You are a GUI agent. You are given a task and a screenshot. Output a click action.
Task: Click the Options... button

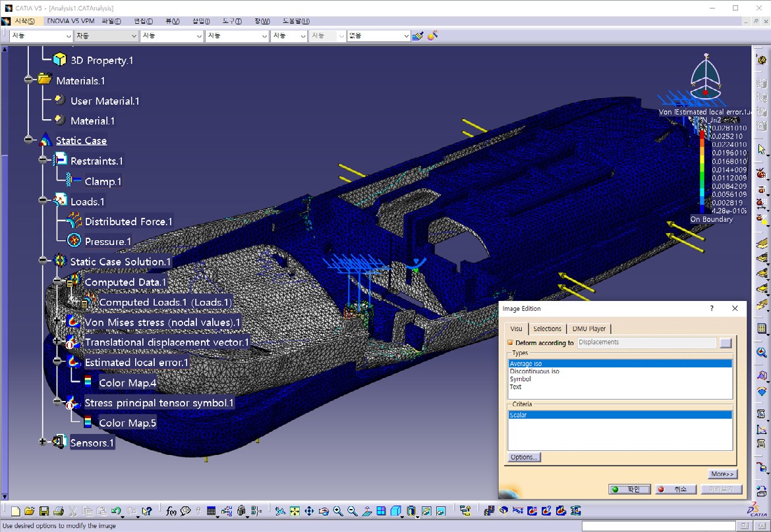[525, 457]
